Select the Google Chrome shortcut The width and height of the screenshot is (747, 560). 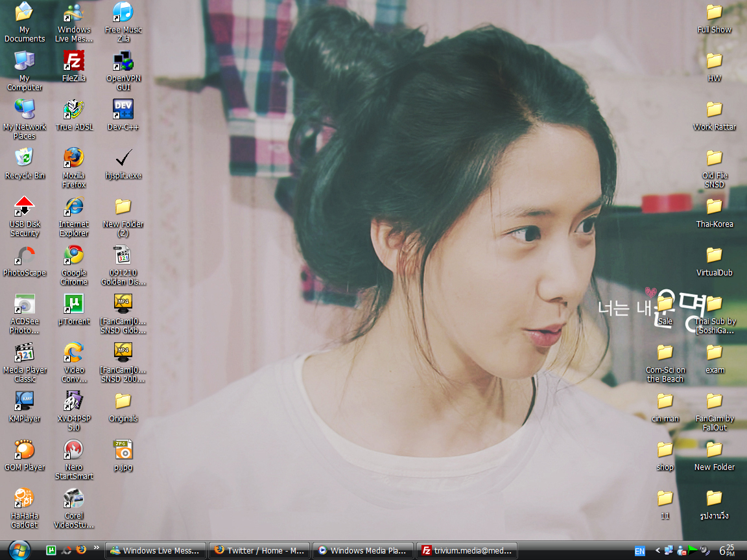pyautogui.click(x=74, y=264)
